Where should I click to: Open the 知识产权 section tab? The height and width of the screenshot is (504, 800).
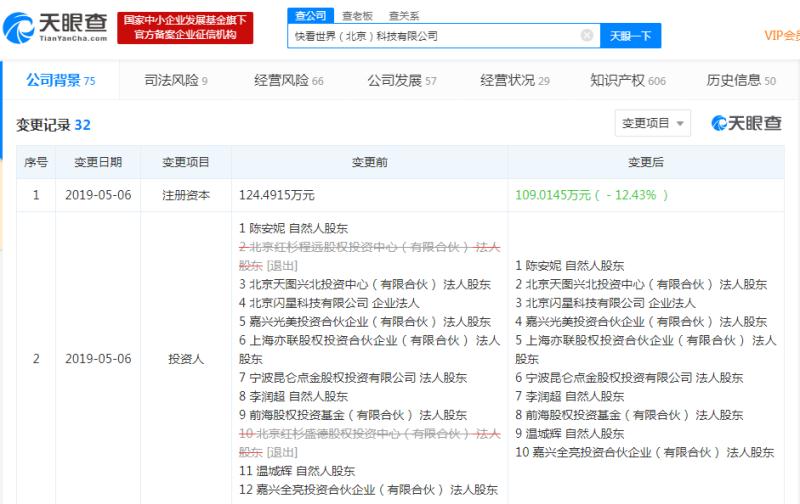[x=627, y=80]
